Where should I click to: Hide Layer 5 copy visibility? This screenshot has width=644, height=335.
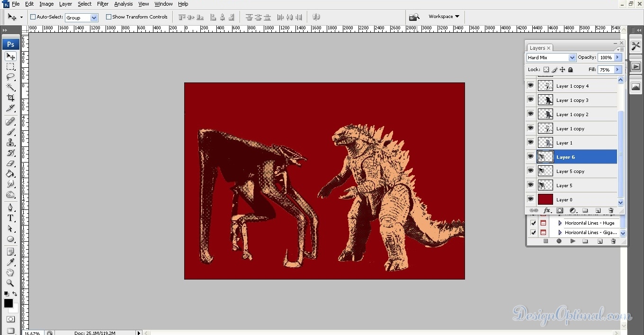tap(530, 171)
